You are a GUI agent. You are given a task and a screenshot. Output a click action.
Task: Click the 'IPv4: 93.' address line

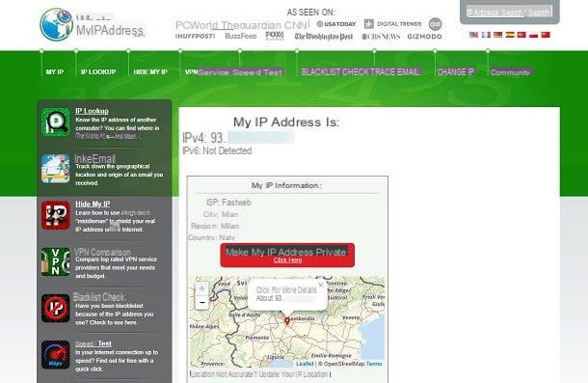(238, 138)
